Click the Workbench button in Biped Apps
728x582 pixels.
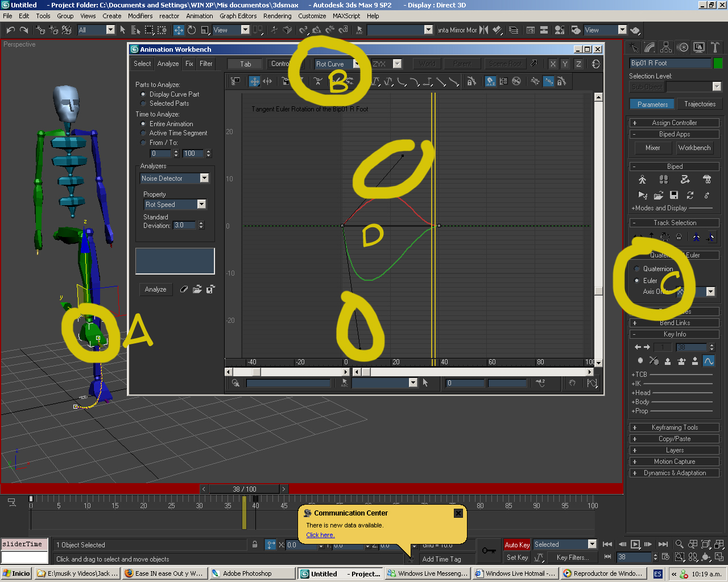(694, 148)
